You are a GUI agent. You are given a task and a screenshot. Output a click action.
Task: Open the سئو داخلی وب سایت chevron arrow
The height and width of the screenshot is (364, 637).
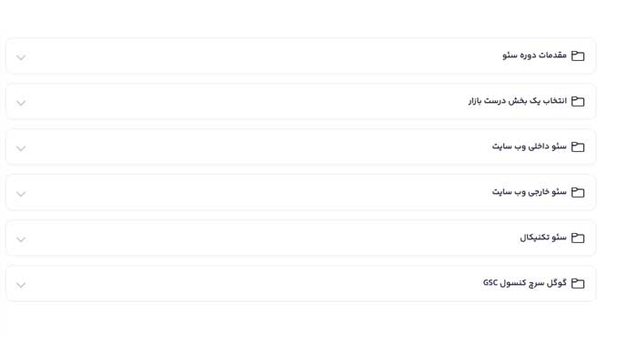21,148
